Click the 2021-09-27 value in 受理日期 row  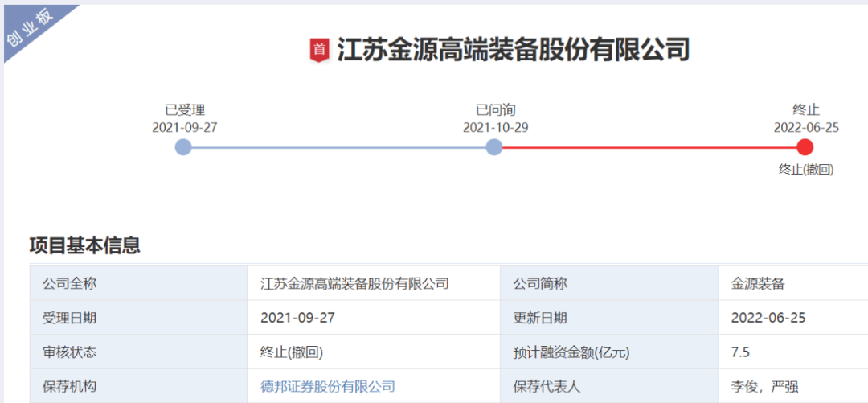[297, 318]
